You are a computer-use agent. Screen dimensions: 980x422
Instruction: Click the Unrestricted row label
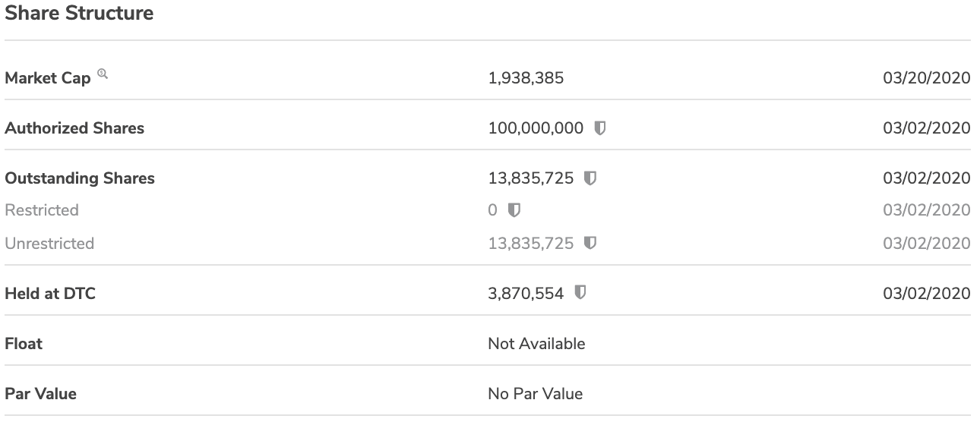click(x=49, y=244)
